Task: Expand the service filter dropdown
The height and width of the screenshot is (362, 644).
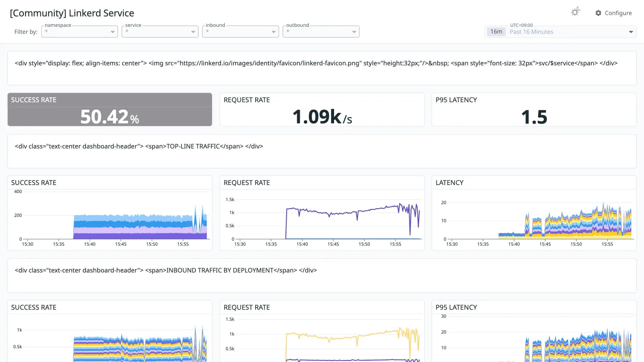Action: [x=160, y=32]
